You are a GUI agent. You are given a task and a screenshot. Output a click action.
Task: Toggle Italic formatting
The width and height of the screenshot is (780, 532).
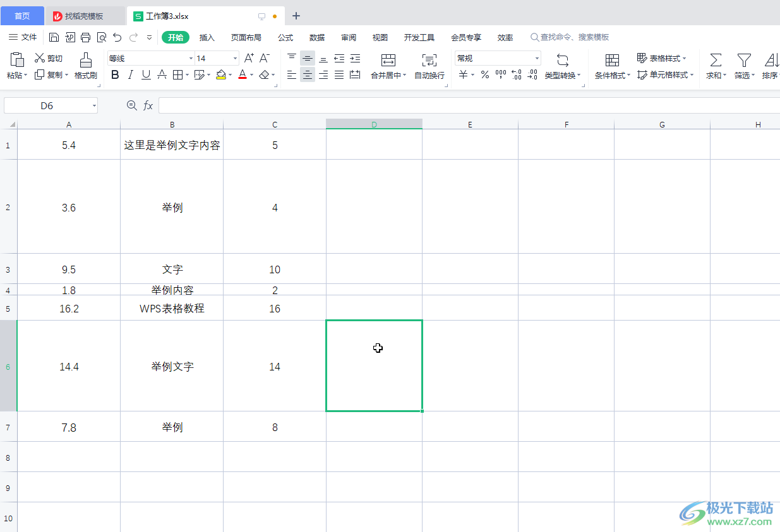[131, 75]
